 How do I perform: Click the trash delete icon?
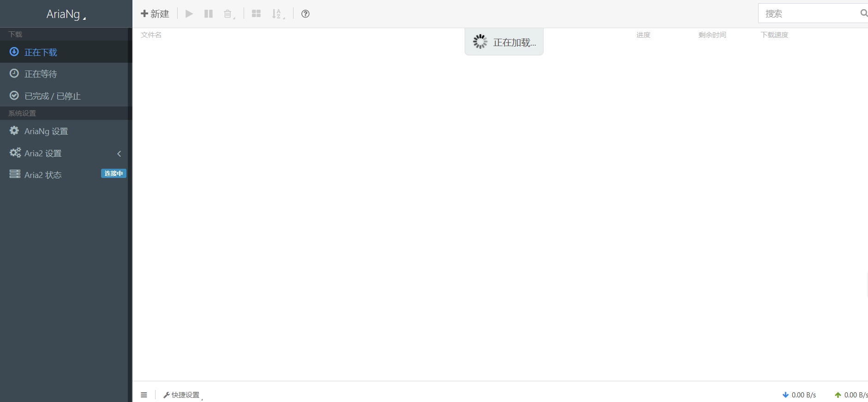[228, 14]
